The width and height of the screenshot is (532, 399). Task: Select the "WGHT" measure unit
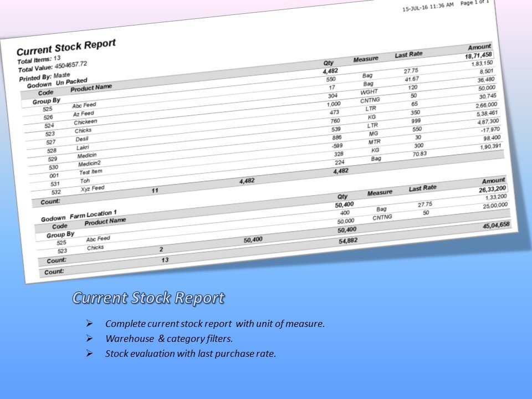(x=369, y=92)
